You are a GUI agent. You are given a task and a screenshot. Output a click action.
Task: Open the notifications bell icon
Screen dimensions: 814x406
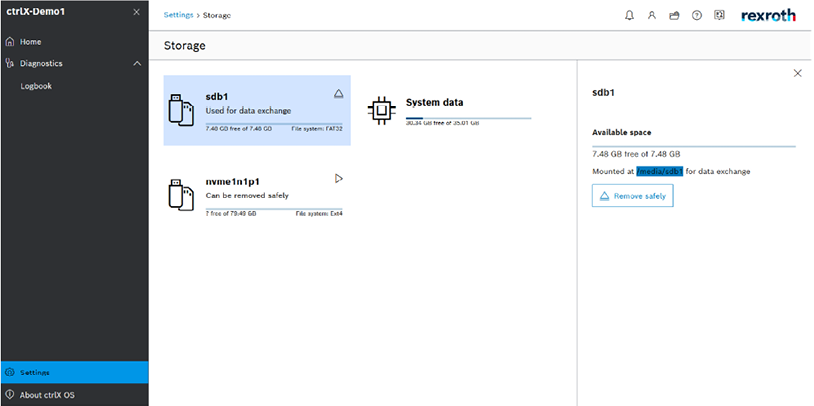pyautogui.click(x=629, y=16)
